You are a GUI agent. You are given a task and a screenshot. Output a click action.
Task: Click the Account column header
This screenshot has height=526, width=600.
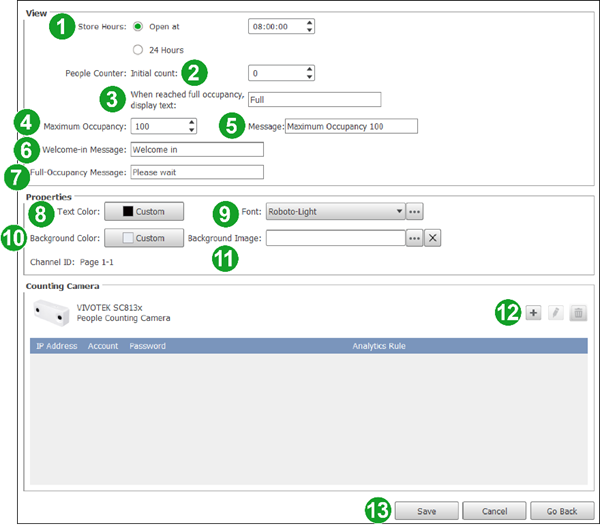[103, 346]
